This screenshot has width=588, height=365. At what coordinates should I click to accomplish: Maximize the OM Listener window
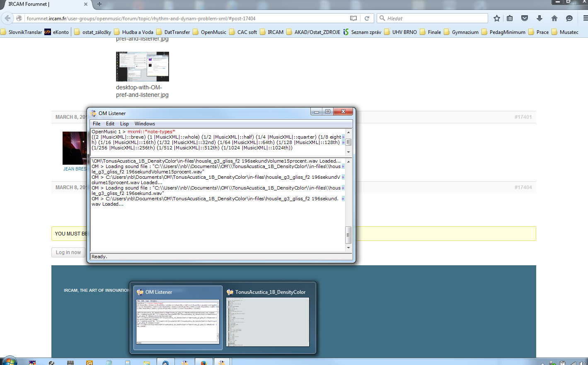[x=327, y=112]
